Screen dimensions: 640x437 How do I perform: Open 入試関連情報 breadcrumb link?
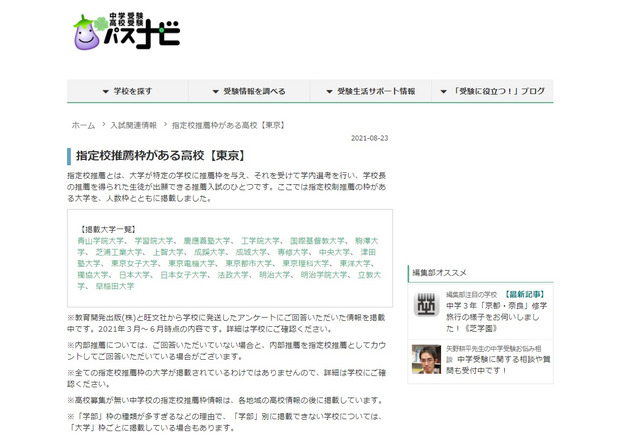coord(133,125)
